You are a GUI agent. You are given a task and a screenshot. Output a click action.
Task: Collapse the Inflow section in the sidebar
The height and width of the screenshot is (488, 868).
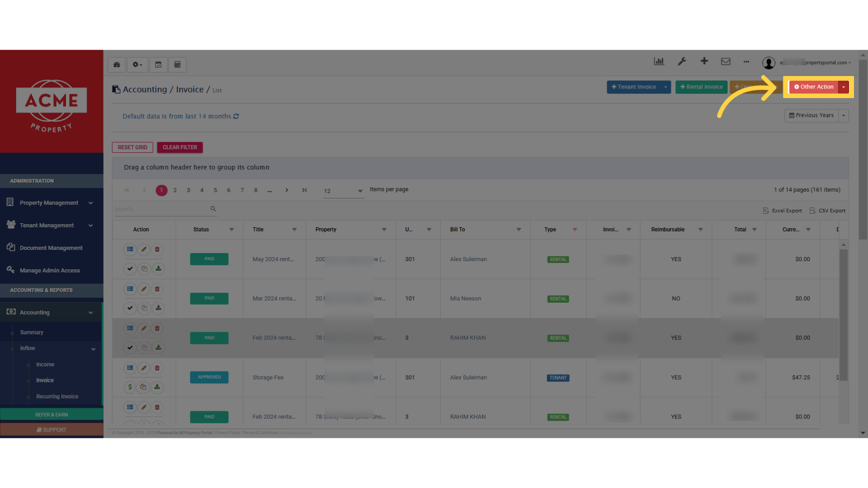click(x=93, y=348)
